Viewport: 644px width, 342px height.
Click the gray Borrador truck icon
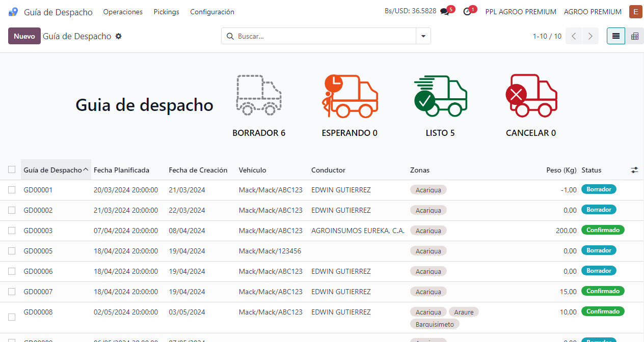(x=259, y=95)
